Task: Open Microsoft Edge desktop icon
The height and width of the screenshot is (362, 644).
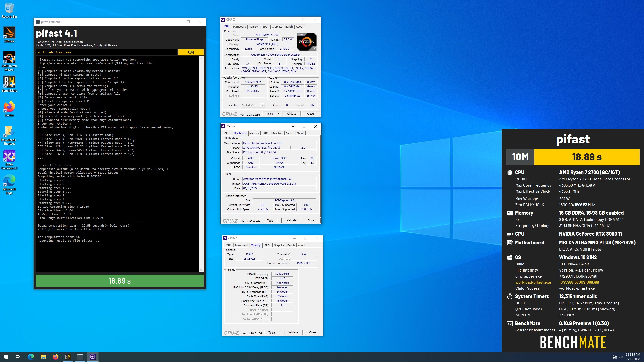Action: pyautogui.click(x=9, y=185)
